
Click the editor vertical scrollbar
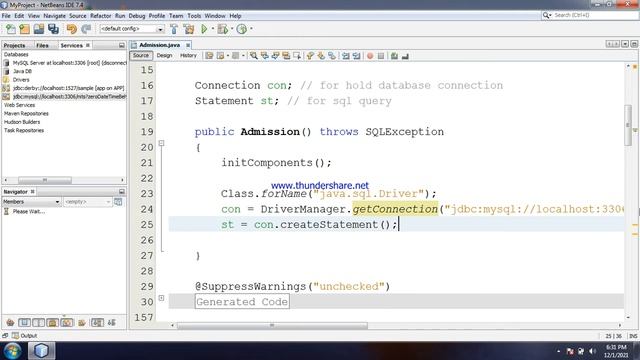[628, 124]
